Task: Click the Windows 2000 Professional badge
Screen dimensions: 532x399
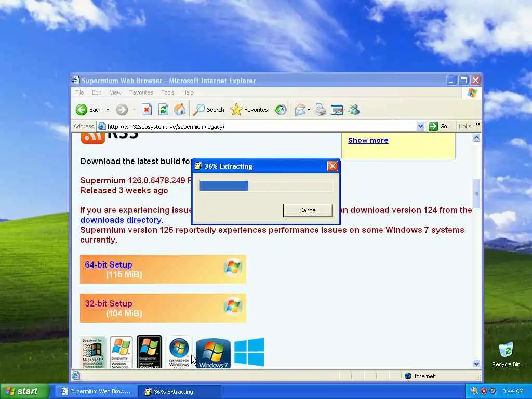Action: point(92,353)
